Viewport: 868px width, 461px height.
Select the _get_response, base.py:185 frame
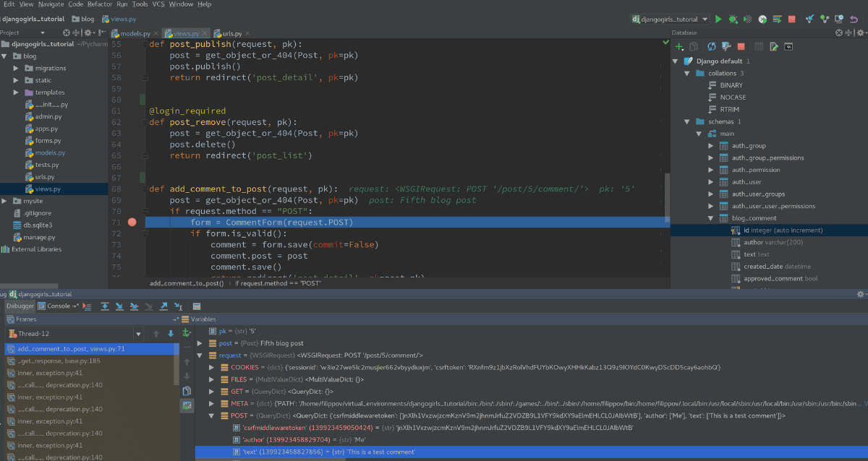click(x=58, y=361)
